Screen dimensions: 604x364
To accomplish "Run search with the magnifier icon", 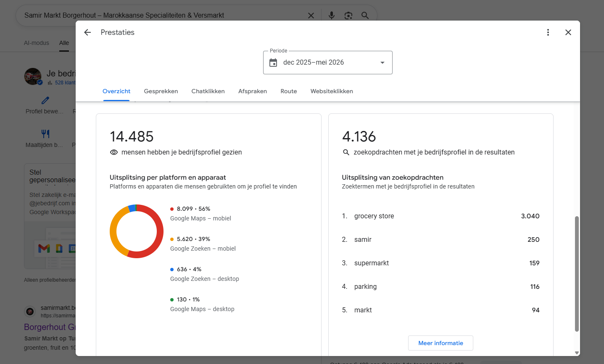I will click(x=365, y=16).
